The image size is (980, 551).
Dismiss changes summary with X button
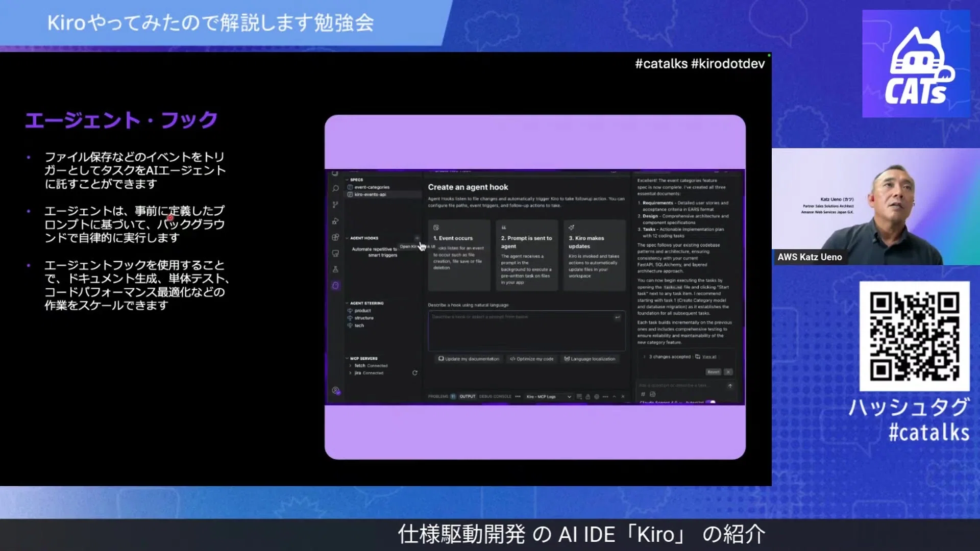pos(728,372)
